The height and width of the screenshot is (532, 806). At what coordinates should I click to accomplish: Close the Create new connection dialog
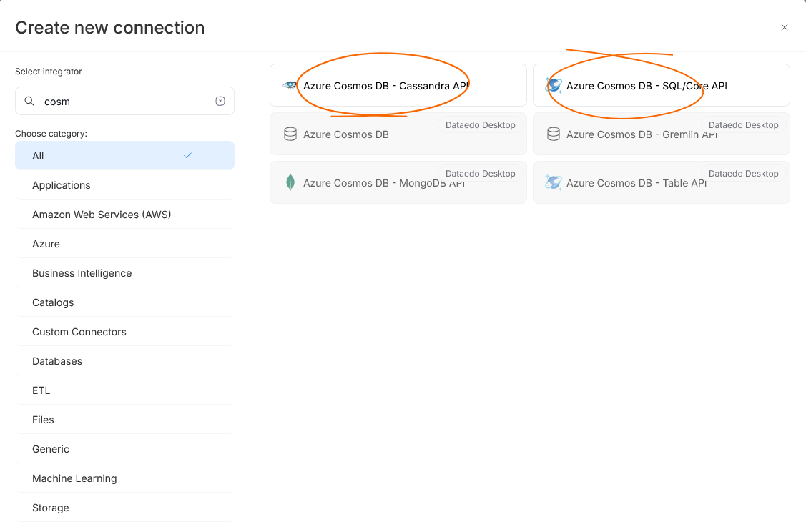(x=785, y=27)
